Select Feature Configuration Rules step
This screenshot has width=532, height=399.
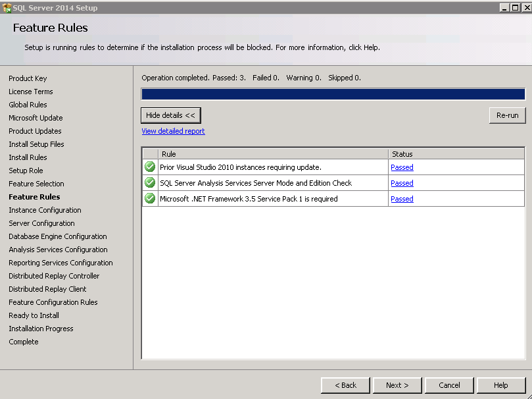[53, 302]
